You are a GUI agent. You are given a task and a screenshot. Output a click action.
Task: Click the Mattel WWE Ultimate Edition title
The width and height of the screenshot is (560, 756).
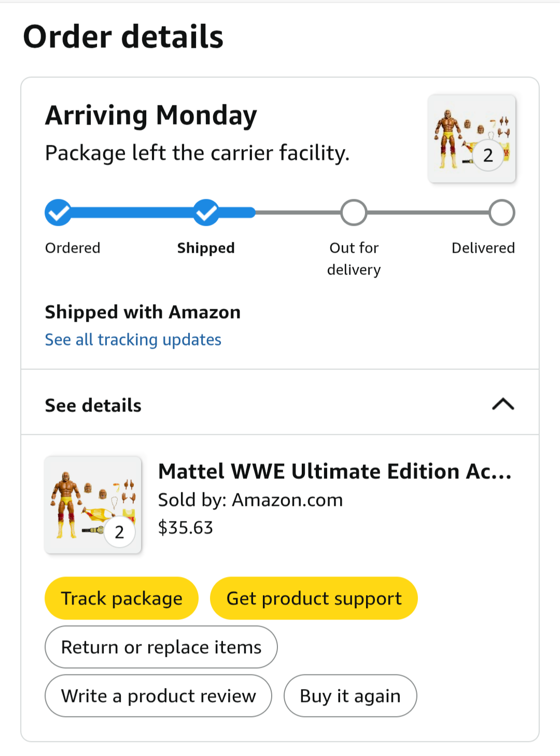point(334,472)
